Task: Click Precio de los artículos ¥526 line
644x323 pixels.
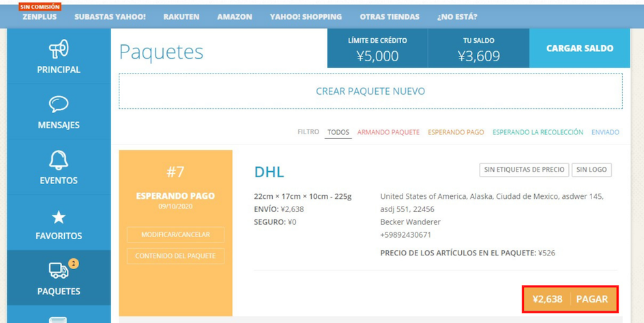Action: coord(468,253)
